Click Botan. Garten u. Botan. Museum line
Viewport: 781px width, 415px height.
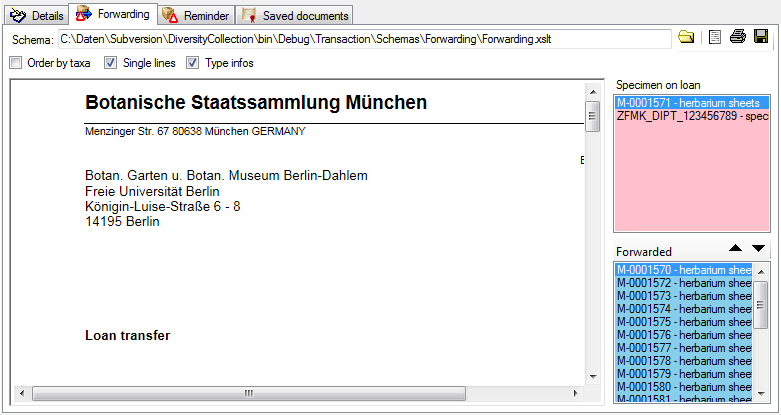[226, 176]
